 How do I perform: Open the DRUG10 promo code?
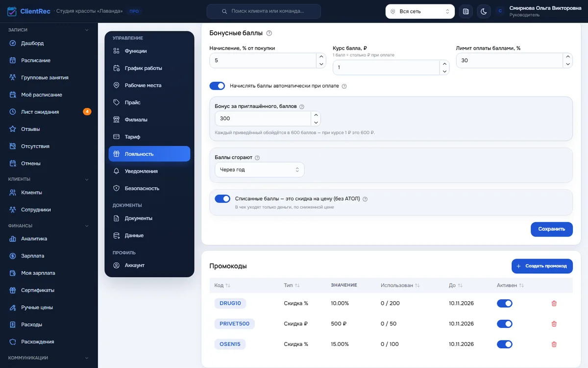[230, 303]
